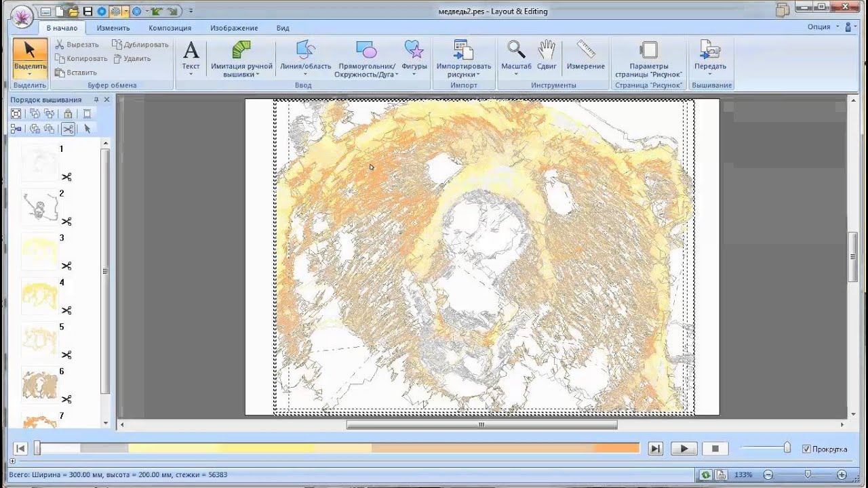Select the Measure ruler (Измерение) tool

point(586,55)
